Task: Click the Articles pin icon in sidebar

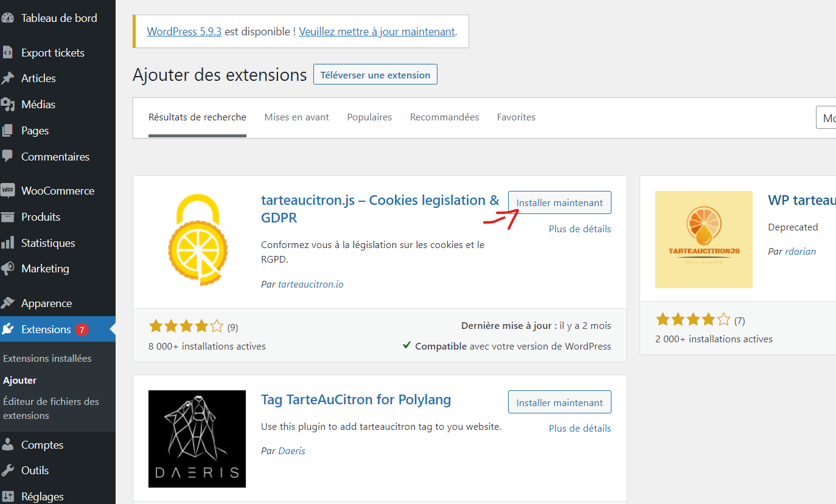Action: pos(7,78)
